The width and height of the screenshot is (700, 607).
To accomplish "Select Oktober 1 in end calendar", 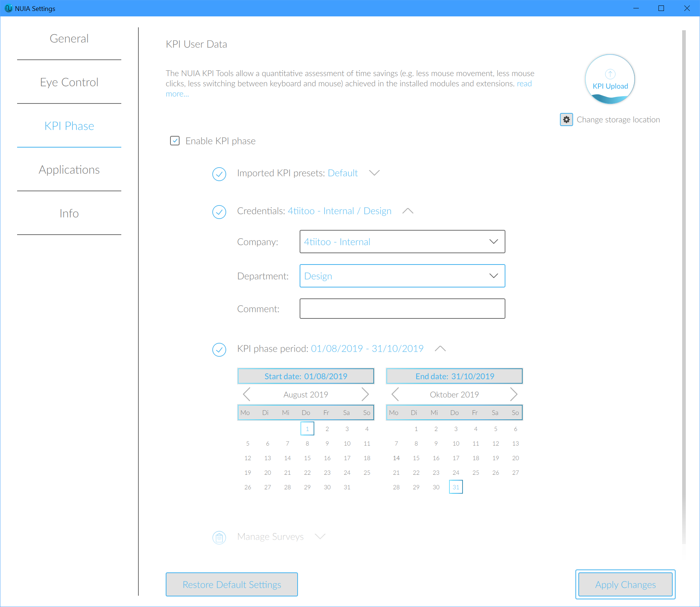I will tap(416, 429).
